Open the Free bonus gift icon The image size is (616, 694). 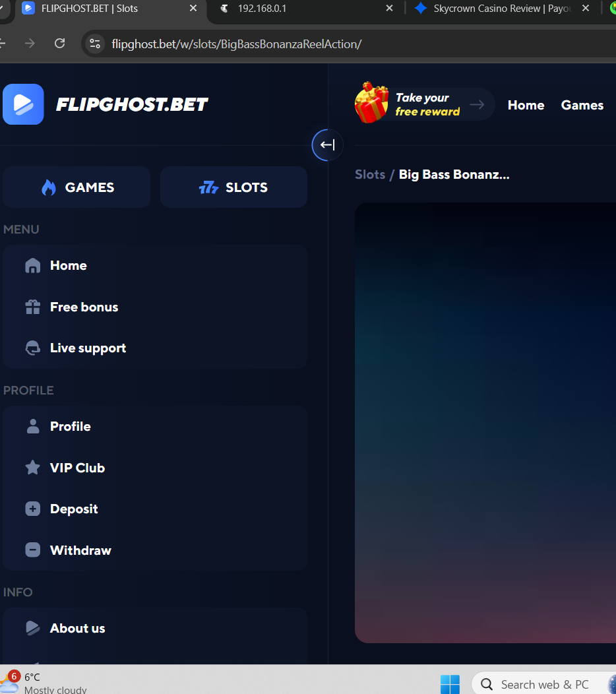coord(33,307)
